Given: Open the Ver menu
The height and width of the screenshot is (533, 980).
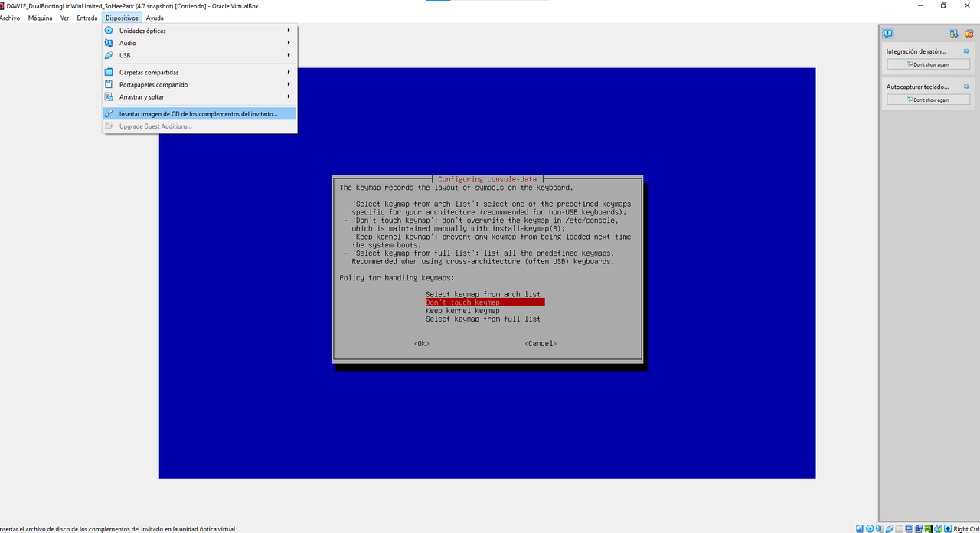Looking at the screenshot, I should coord(64,18).
